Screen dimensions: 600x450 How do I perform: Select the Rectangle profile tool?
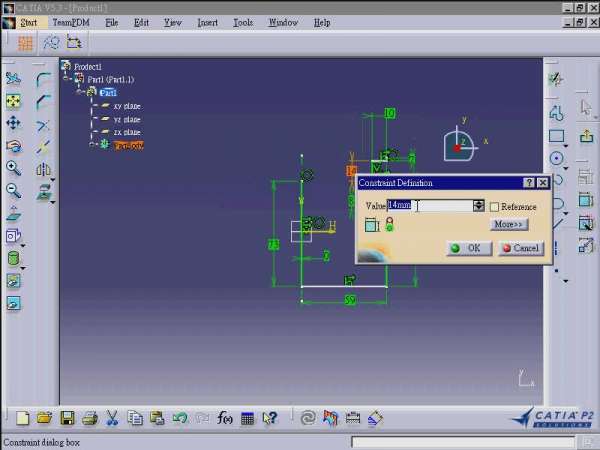(x=558, y=136)
